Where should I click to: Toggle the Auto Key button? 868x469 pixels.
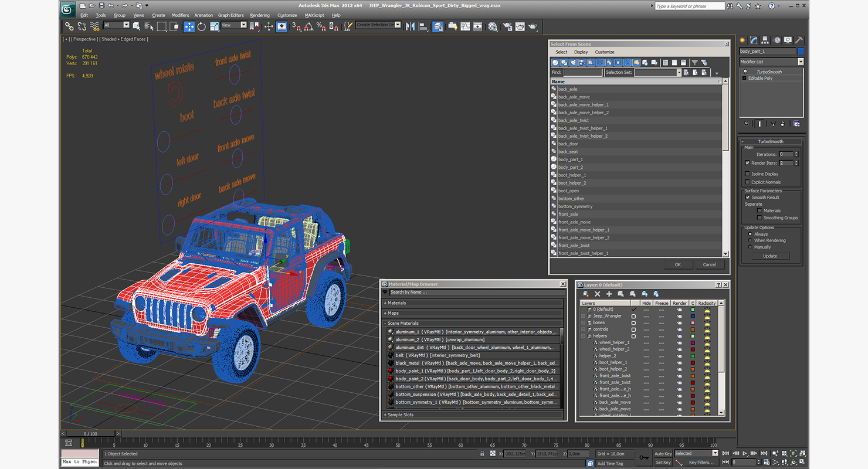tap(663, 453)
